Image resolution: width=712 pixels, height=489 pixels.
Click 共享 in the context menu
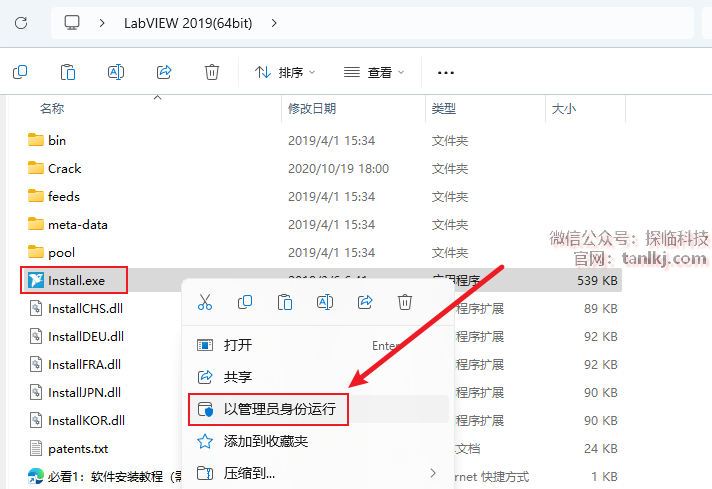click(x=238, y=377)
